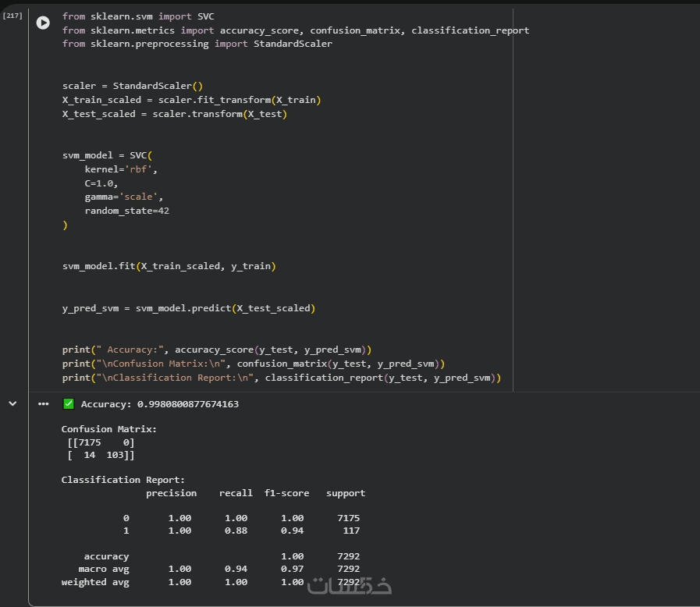Click the 'precision' column header in the report
700x607 pixels.
[x=171, y=493]
